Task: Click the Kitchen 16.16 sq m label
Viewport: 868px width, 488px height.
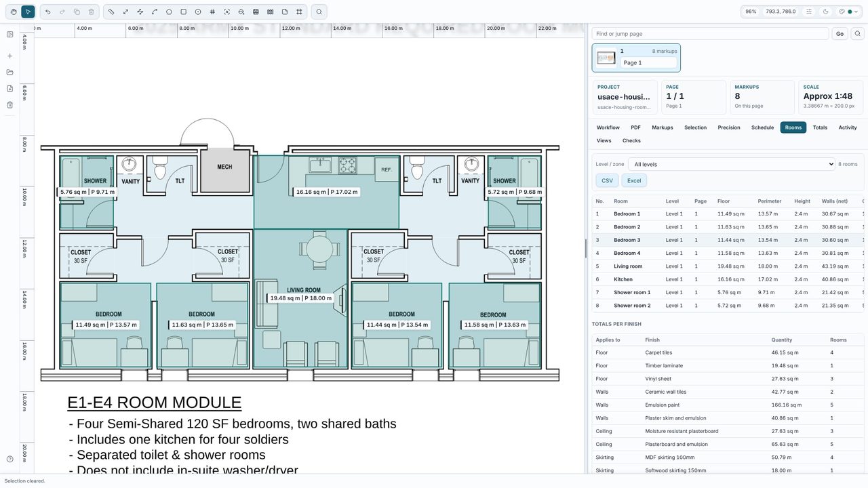Action: pyautogui.click(x=326, y=192)
